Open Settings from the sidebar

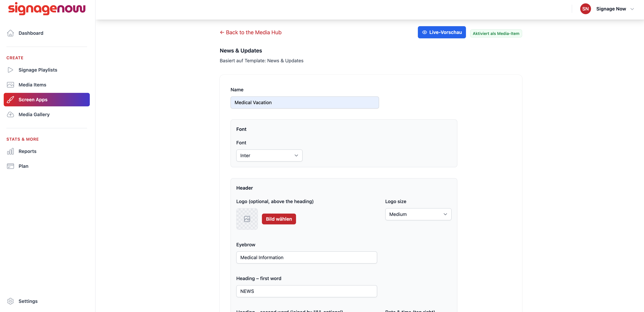[47, 301]
